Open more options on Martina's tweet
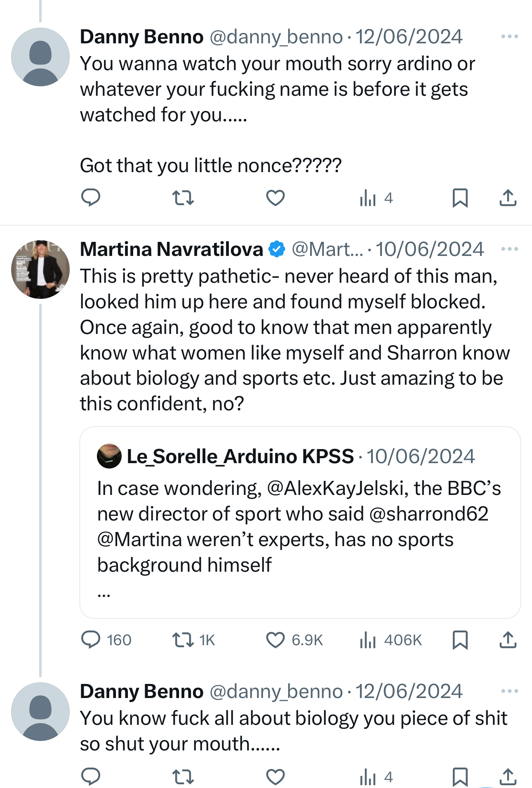 [x=509, y=249]
